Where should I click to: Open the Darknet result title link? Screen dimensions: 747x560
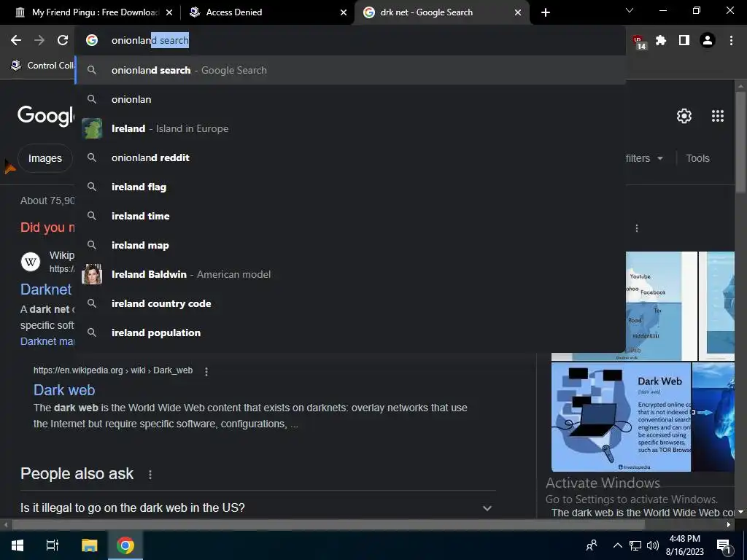pos(46,289)
